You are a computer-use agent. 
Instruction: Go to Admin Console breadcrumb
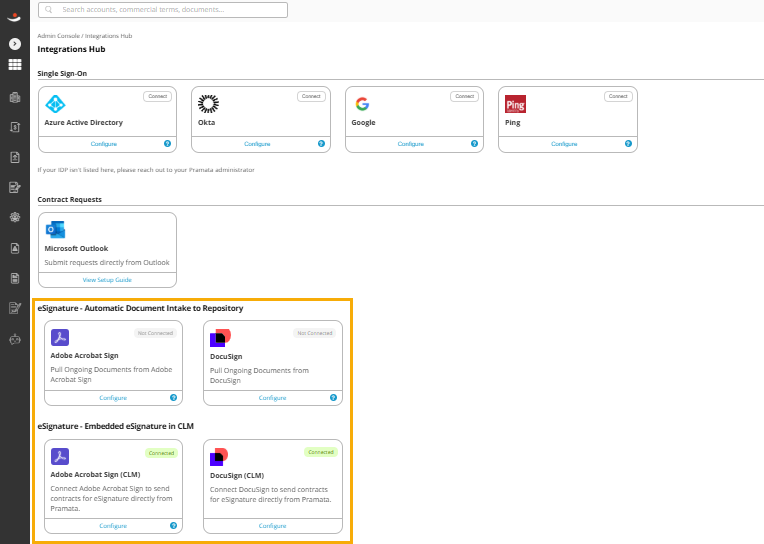click(x=58, y=36)
